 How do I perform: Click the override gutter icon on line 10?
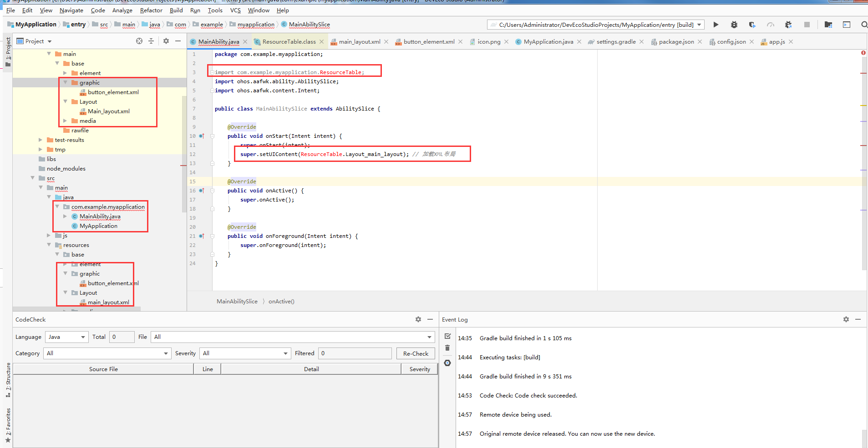pos(202,136)
